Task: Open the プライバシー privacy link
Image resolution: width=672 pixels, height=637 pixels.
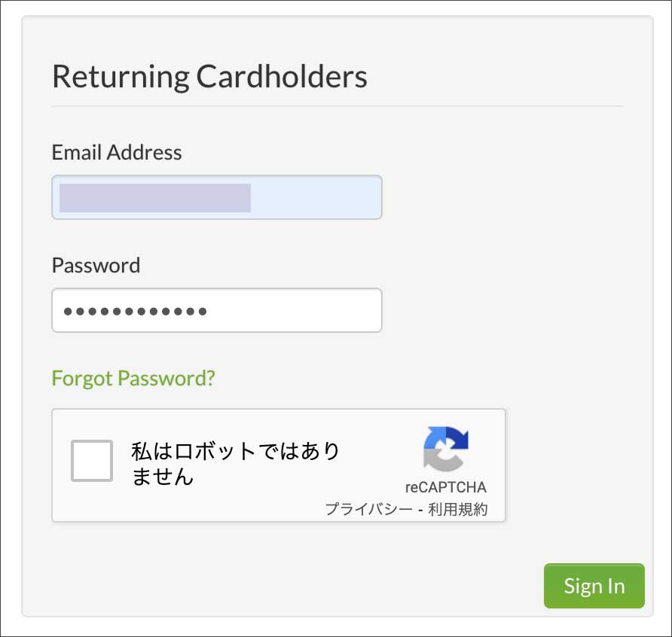Action: click(x=368, y=509)
